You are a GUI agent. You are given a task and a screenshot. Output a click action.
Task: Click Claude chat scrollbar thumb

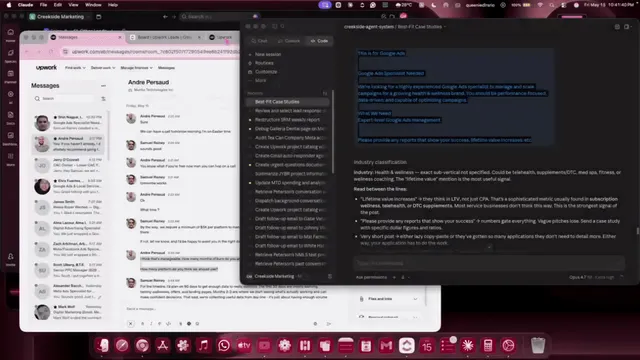tap(638, 231)
